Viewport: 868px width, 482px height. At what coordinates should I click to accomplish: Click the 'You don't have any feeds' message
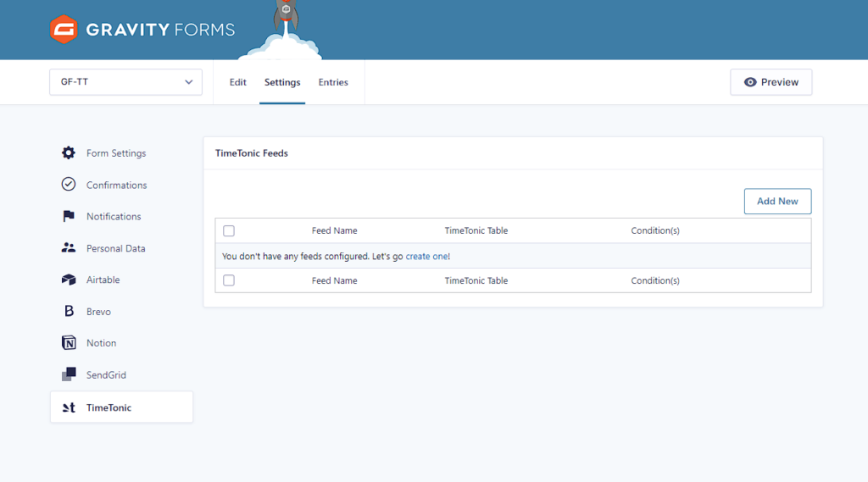(336, 256)
